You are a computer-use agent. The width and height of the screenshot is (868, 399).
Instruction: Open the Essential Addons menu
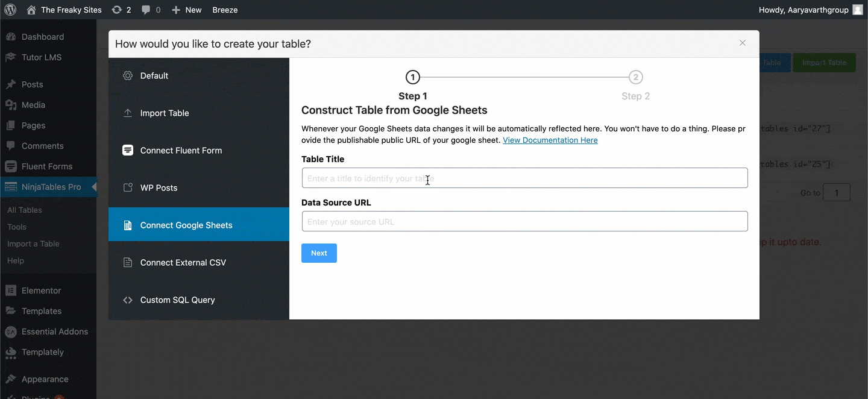[48, 331]
